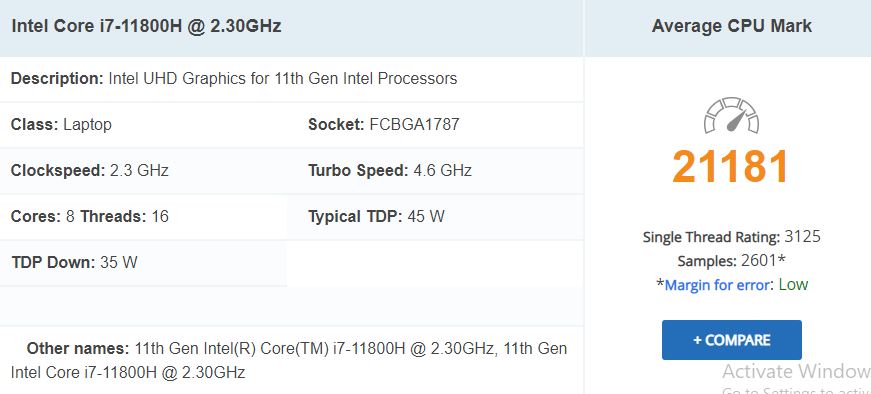871x394 pixels.
Task: Click the TDP Down 35 W field
Action: tap(74, 262)
